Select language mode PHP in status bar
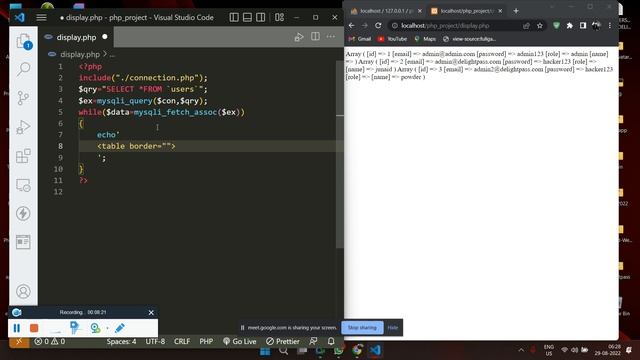Image resolution: width=640 pixels, height=360 pixels. pyautogui.click(x=206, y=341)
